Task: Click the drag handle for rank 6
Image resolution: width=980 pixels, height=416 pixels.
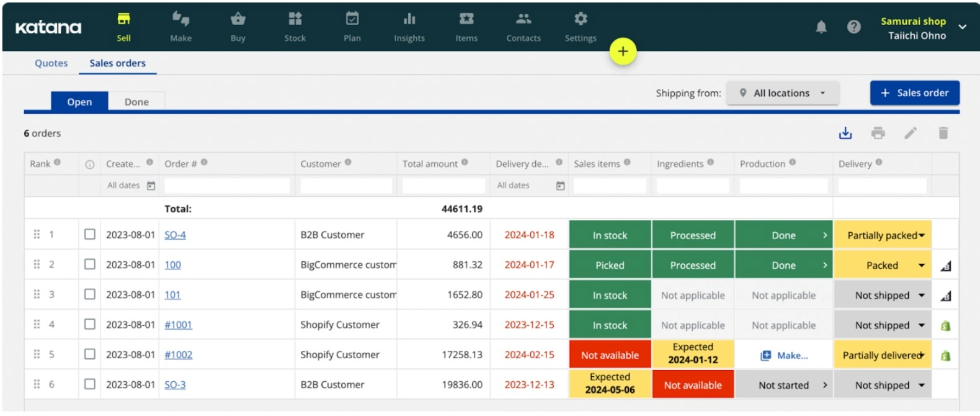Action: [x=37, y=384]
